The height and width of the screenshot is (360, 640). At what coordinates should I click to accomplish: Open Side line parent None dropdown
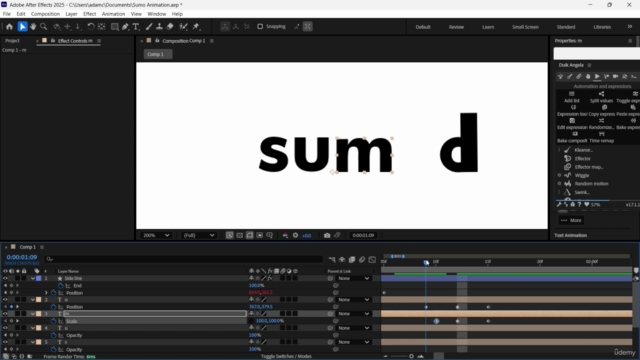click(x=353, y=278)
